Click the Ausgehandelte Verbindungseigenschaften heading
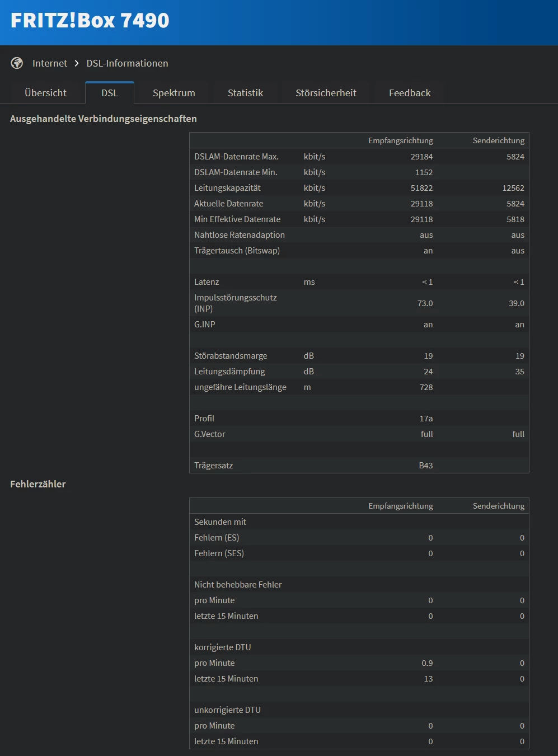558x756 pixels. click(x=104, y=119)
